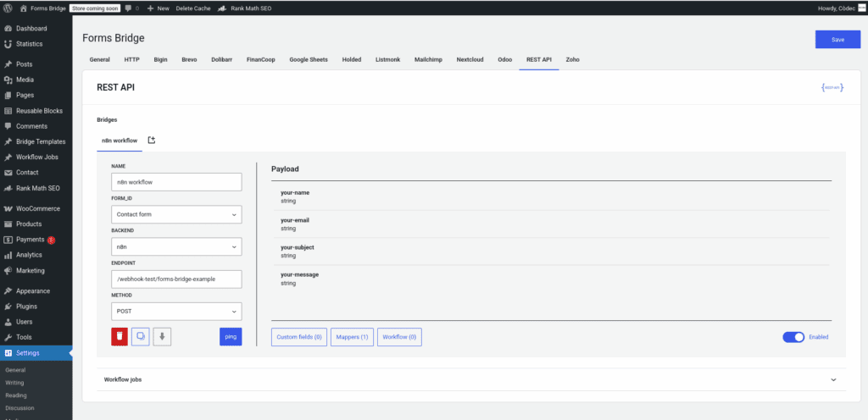
Task: Click the blue Save button
Action: [837, 40]
